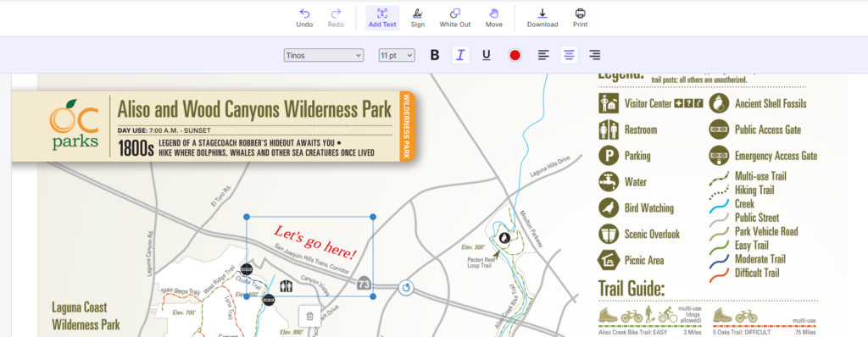The image size is (868, 337).
Task: Click the "Let's go here!" text annotation
Action: click(x=315, y=242)
